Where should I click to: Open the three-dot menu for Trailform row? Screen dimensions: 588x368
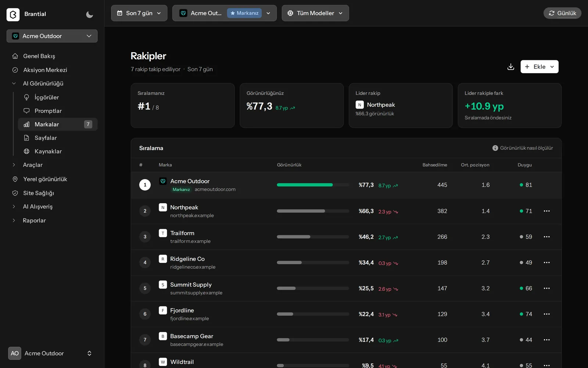[x=546, y=237]
